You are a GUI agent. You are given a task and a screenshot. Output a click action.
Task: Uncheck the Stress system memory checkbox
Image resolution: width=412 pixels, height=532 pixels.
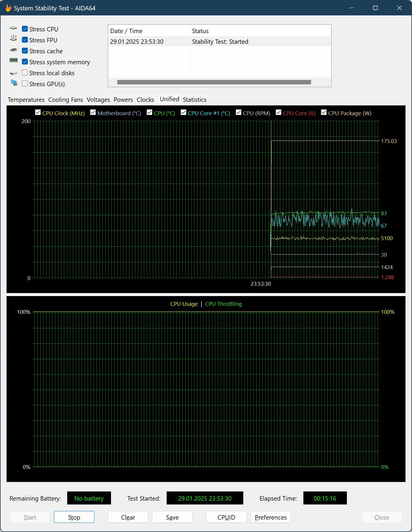point(25,62)
